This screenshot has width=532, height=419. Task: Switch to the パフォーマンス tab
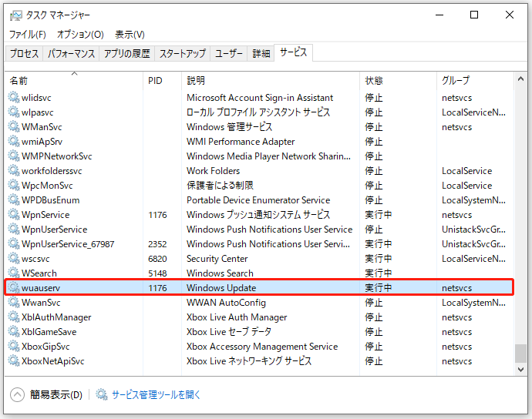point(71,54)
